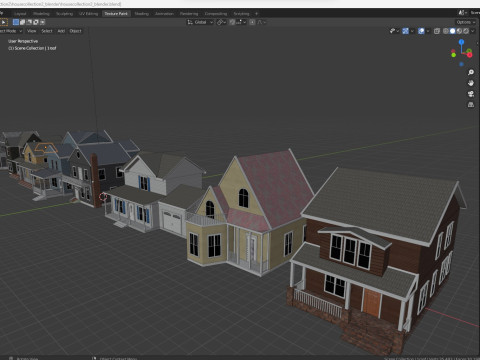Open the object visibility filter dropdown
Screen dimensions: 480x360
tap(394, 31)
